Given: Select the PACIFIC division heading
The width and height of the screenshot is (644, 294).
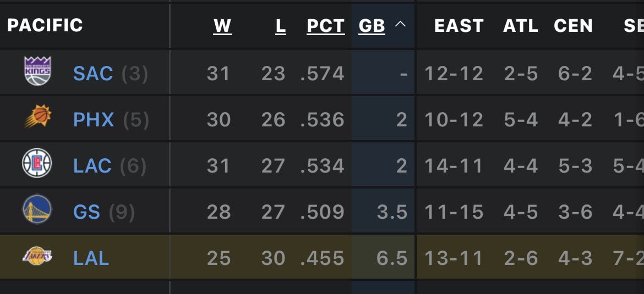Looking at the screenshot, I should pyautogui.click(x=45, y=25).
